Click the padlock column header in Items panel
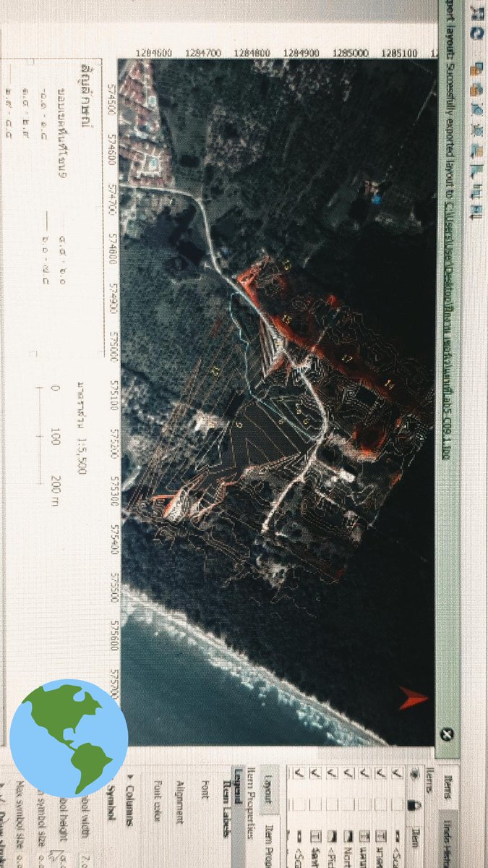 (415, 805)
